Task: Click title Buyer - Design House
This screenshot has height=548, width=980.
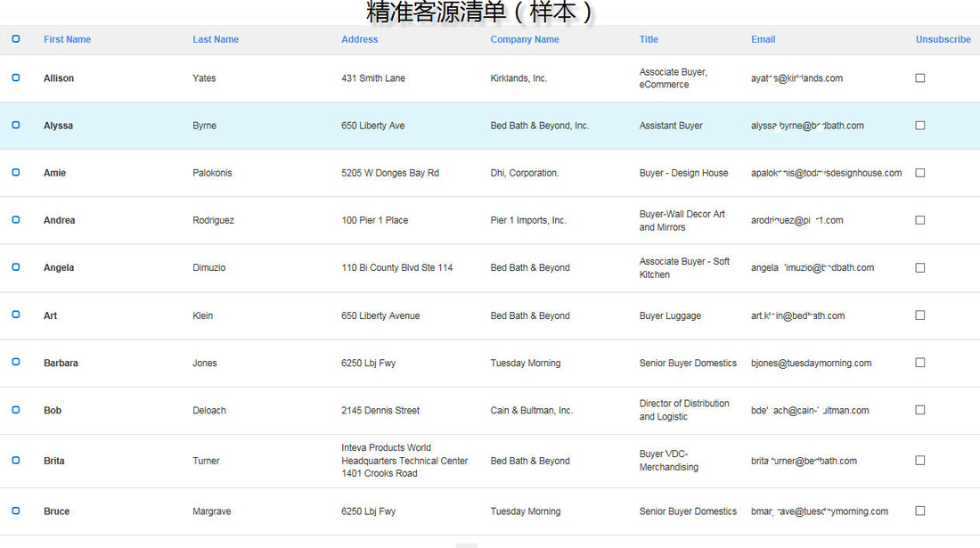Action: point(683,173)
